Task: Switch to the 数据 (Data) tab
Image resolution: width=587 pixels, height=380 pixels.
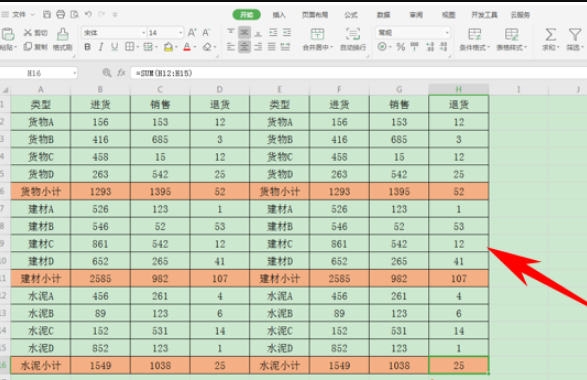Action: 383,15
